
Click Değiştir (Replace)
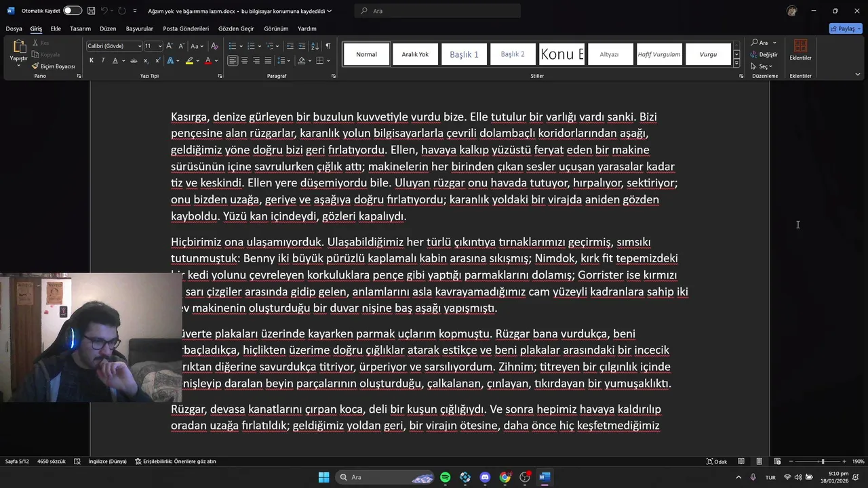pos(764,55)
